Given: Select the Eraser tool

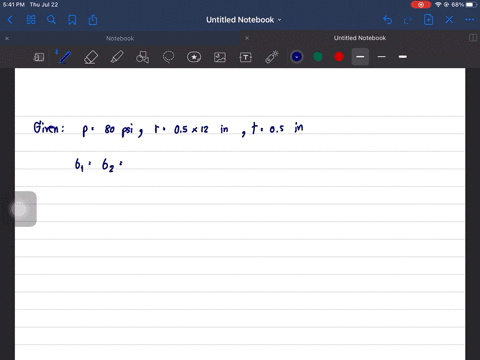Looking at the screenshot, I should tap(91, 57).
